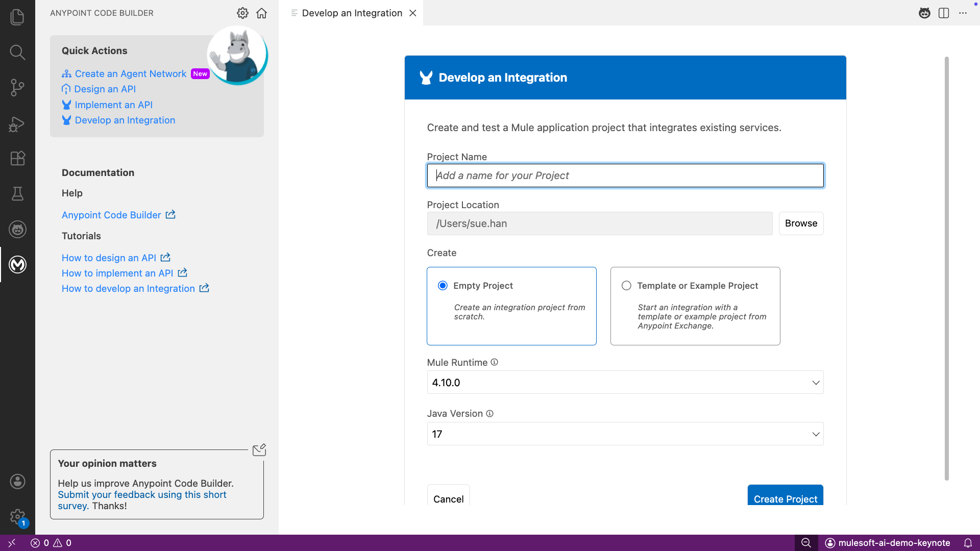The image size is (980, 551).
Task: Open the feedback survey envelope icon
Action: (x=259, y=450)
